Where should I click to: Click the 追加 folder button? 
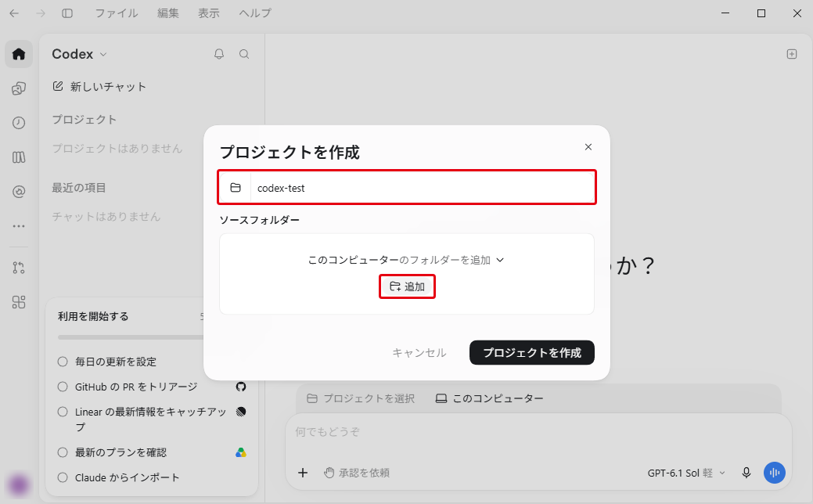407,286
